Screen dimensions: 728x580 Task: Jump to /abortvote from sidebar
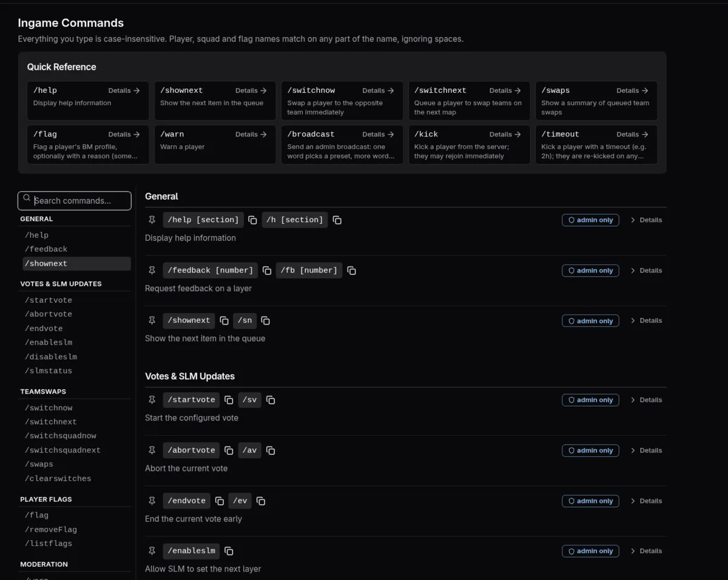point(76,314)
